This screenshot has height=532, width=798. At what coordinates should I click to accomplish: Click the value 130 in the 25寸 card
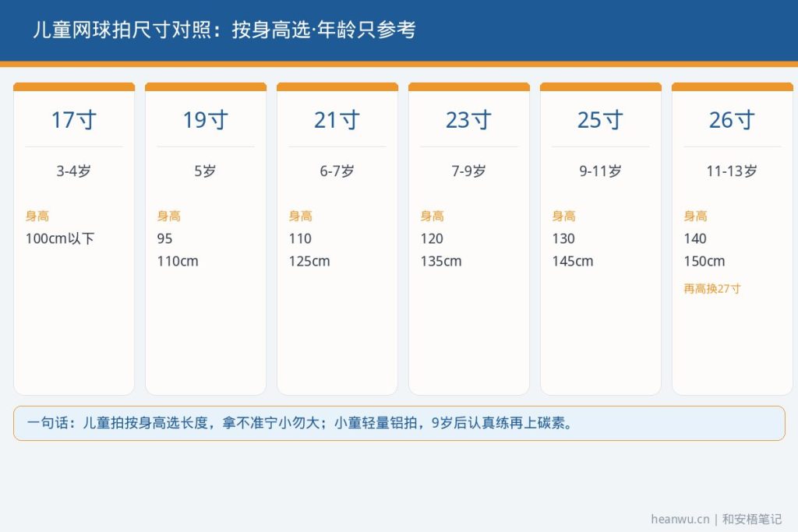pos(563,238)
